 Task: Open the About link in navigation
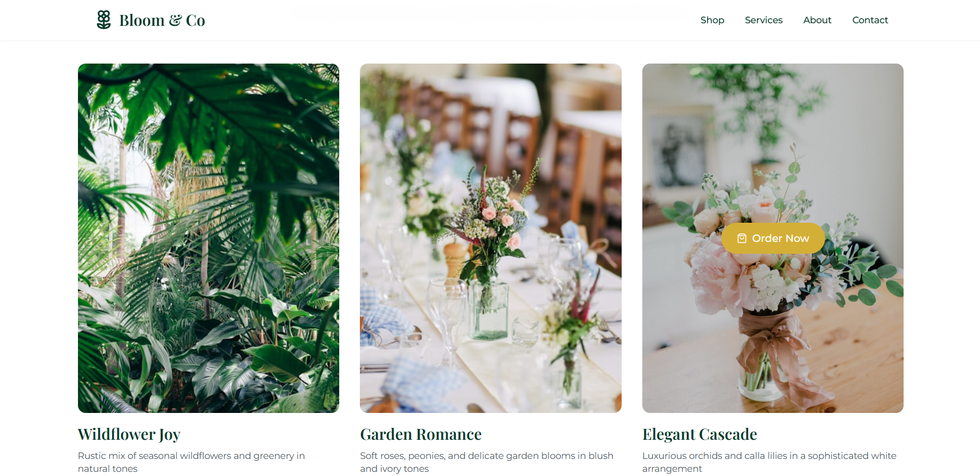[x=817, y=20]
